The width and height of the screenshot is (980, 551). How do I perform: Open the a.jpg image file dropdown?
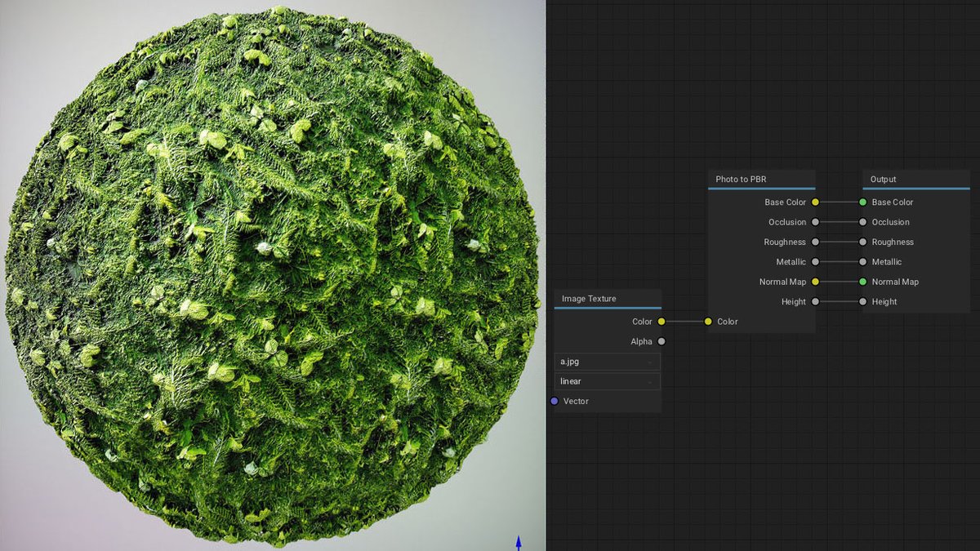(x=607, y=361)
